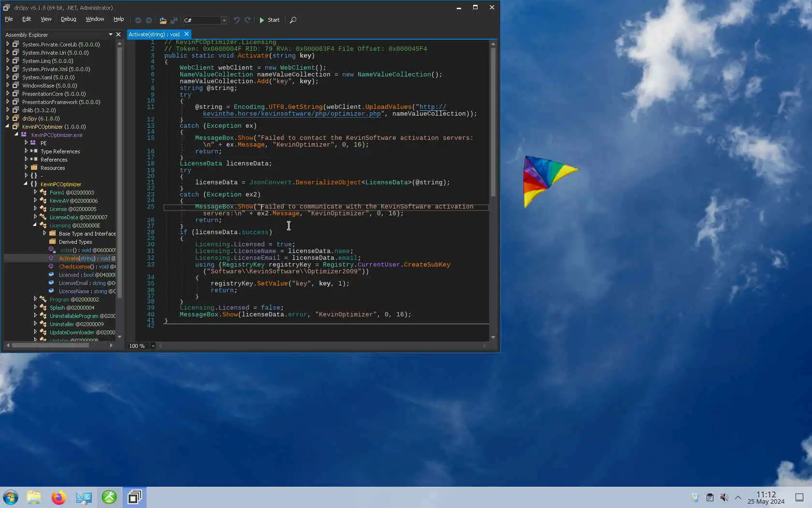Select PresentationFramework (5.0.0.0) in tree
The width and height of the screenshot is (812, 508).
tap(61, 102)
